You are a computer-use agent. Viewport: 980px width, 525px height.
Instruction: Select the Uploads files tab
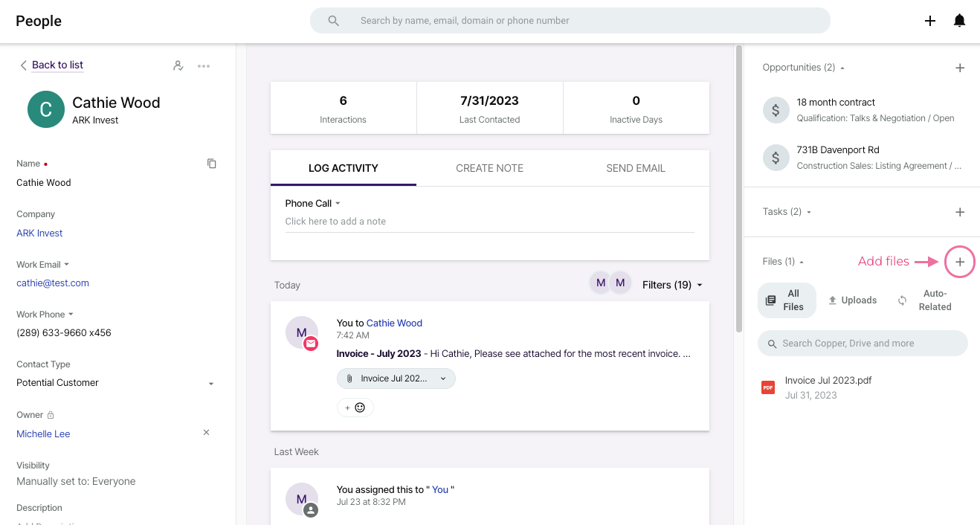click(852, 300)
